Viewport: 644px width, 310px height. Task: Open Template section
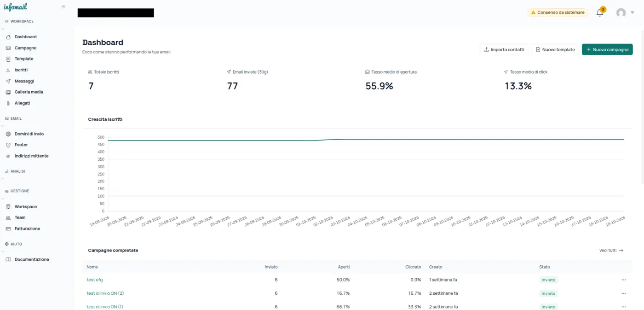[24, 59]
